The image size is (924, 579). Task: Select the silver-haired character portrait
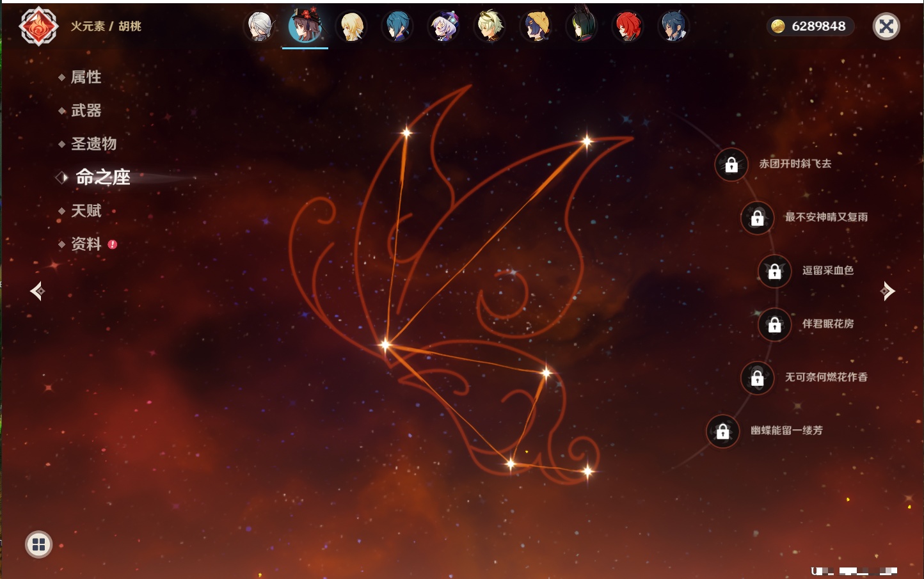pos(259,27)
